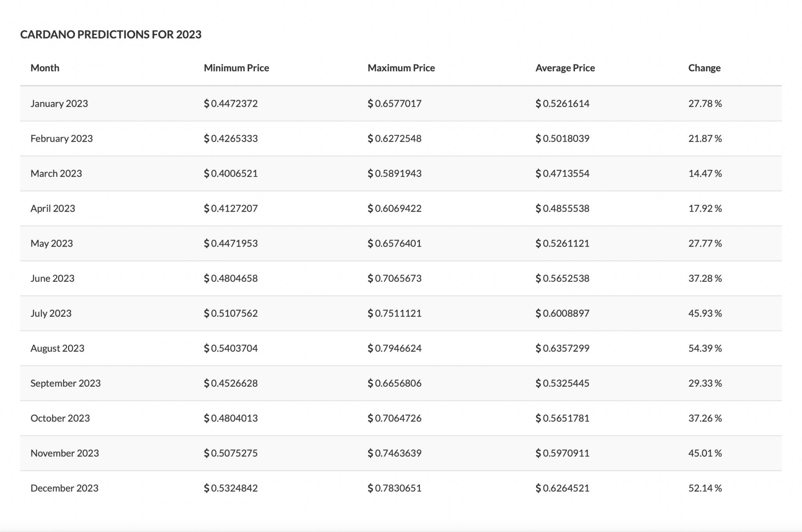
Task: Select the Minimum Price column header
Action: [237, 68]
